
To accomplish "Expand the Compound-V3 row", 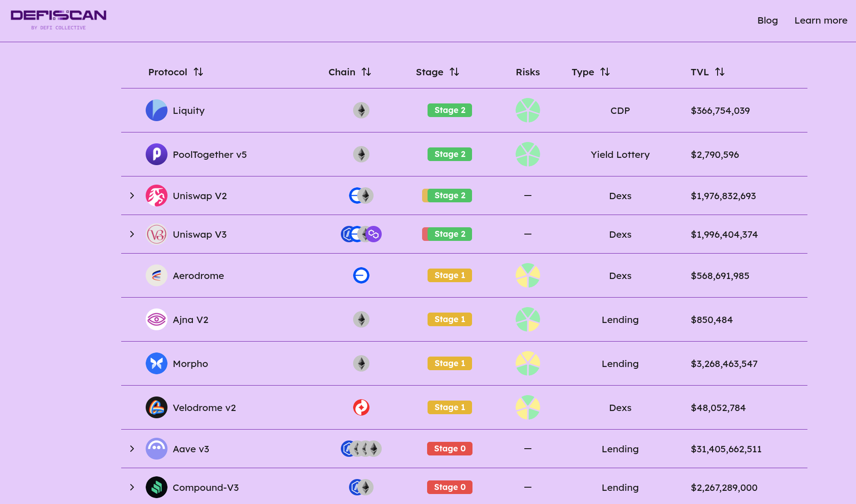I will pyautogui.click(x=132, y=487).
